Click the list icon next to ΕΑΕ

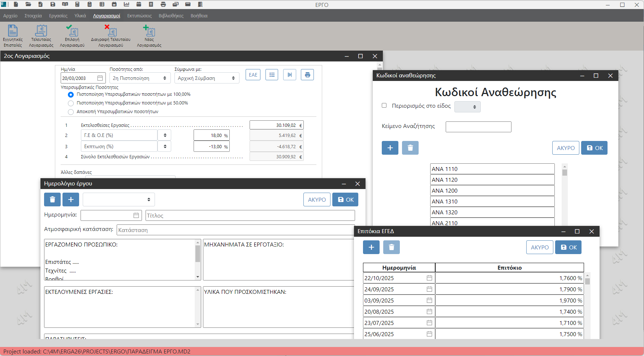(272, 75)
